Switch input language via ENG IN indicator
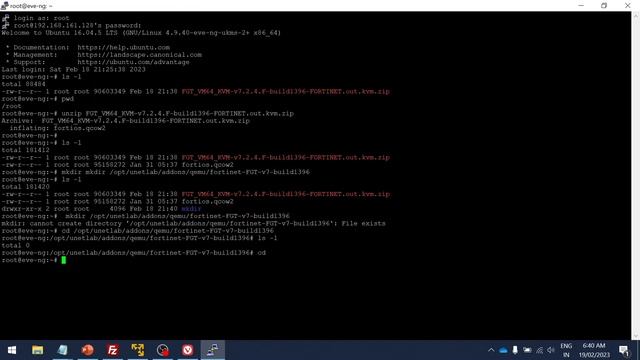640x360 pixels. coord(566,350)
